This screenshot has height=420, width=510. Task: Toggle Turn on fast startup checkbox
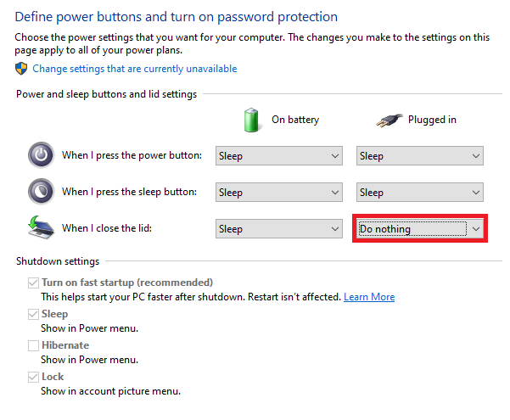click(x=33, y=283)
